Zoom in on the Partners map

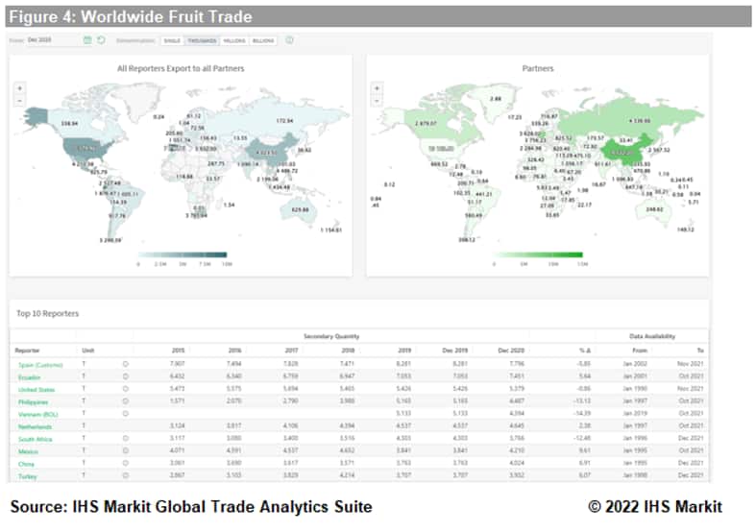click(x=377, y=88)
